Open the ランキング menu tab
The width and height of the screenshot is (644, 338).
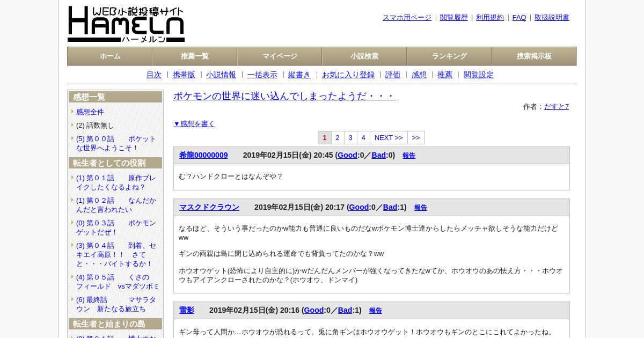pos(449,56)
